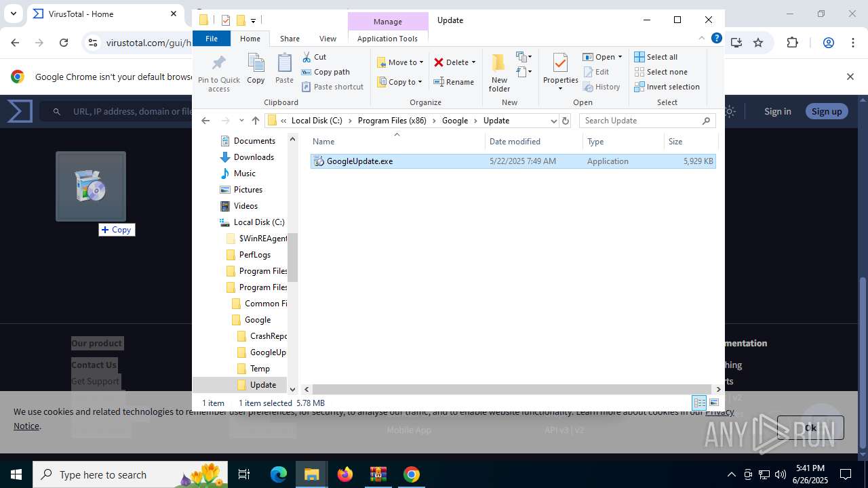Open the Properties dropdown arrow
Image resolution: width=868 pixels, height=488 pixels.
tap(560, 89)
